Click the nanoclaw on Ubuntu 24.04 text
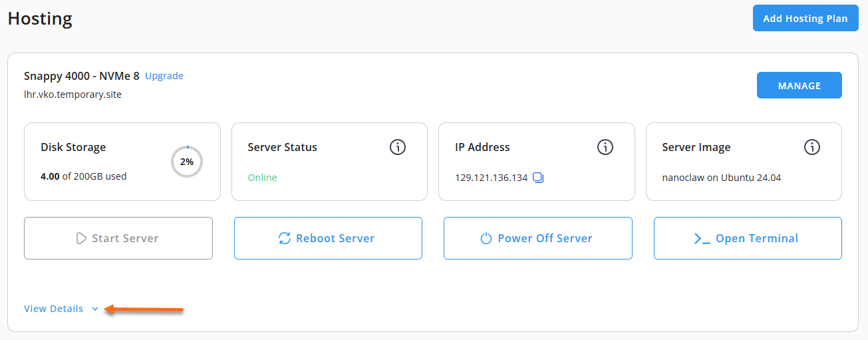 tap(722, 178)
